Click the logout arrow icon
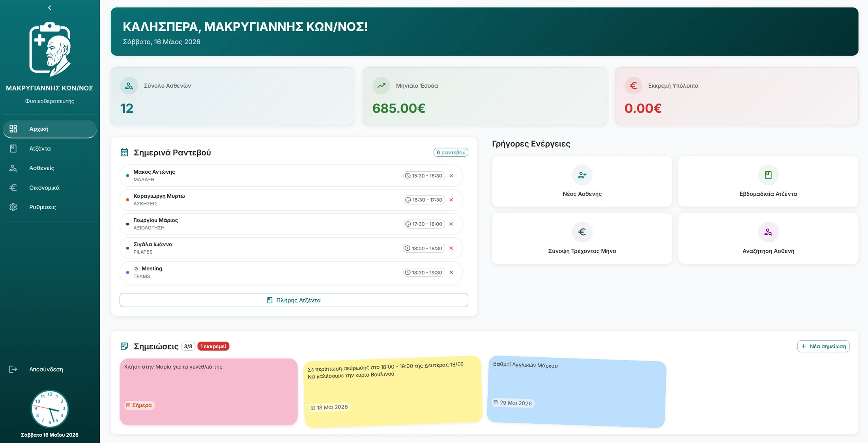 (13, 369)
